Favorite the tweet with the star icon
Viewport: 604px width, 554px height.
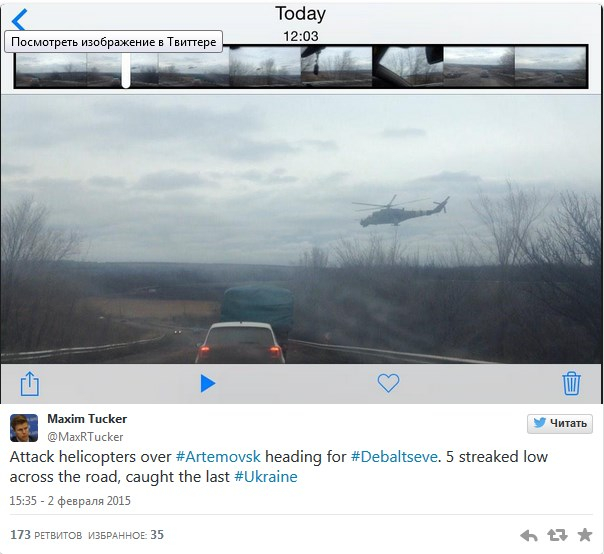click(585, 535)
